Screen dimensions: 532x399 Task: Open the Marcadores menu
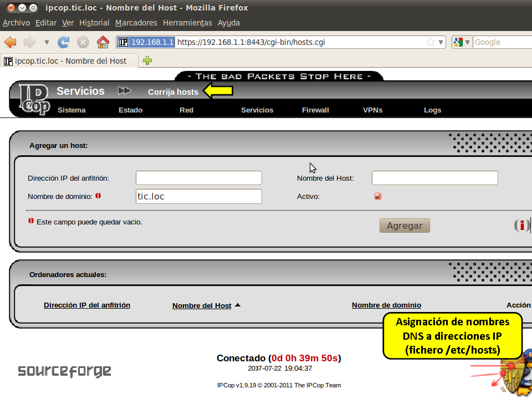136,23
